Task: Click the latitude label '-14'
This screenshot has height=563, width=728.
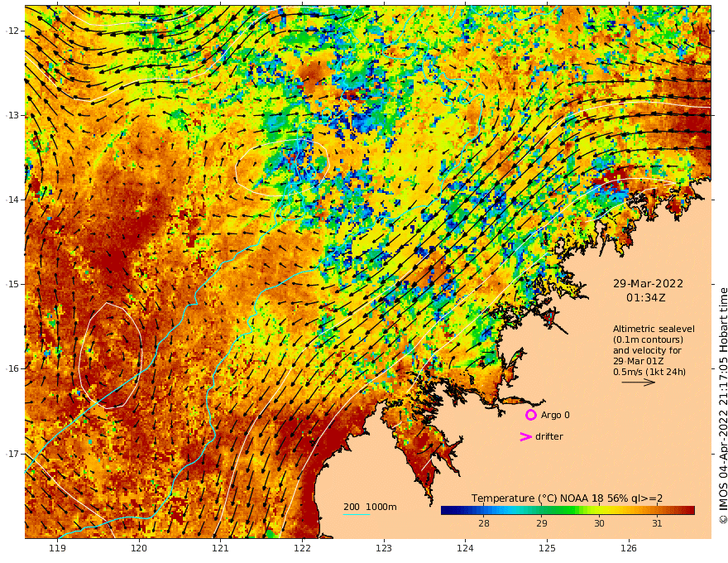Action: tap(12, 200)
